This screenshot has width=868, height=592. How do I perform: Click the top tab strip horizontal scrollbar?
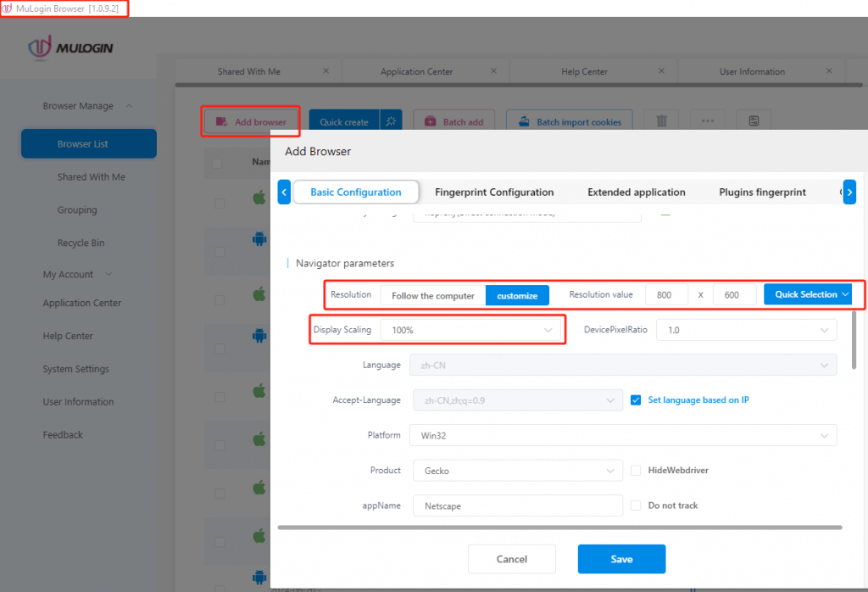coord(519,85)
